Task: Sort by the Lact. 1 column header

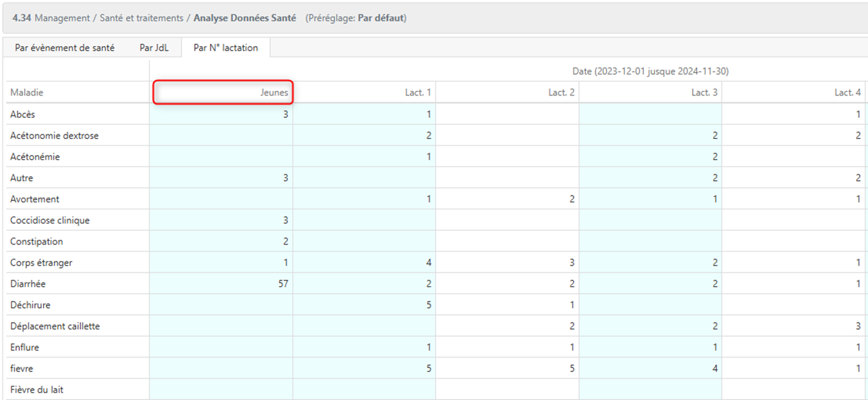Action: click(x=418, y=93)
